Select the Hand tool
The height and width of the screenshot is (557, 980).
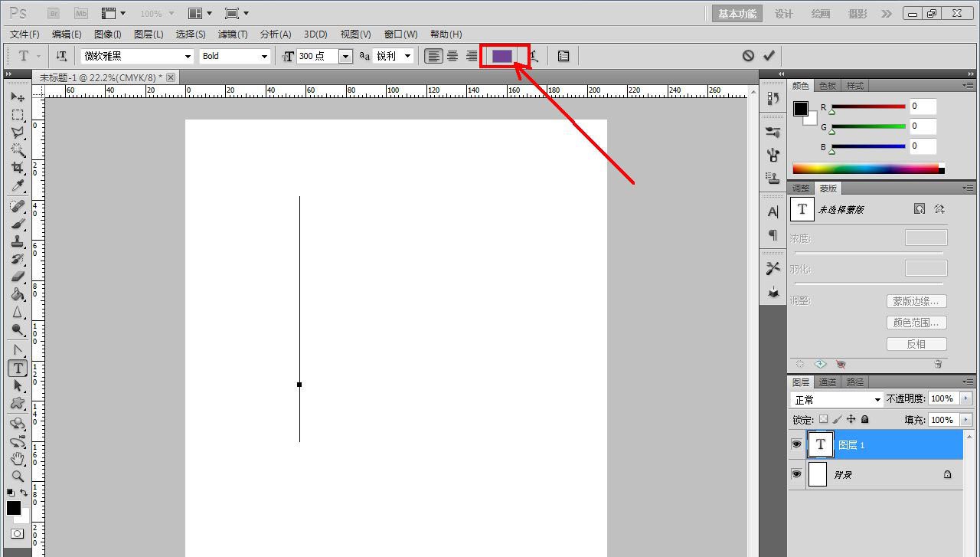[x=17, y=460]
